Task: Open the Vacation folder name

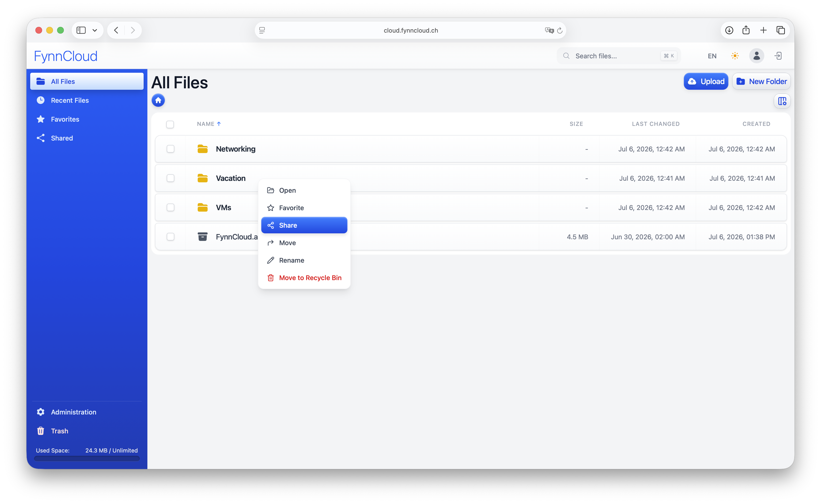Action: coord(230,178)
